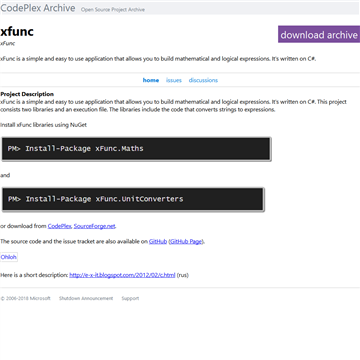Click the CodePlex Archive header title

38,8
